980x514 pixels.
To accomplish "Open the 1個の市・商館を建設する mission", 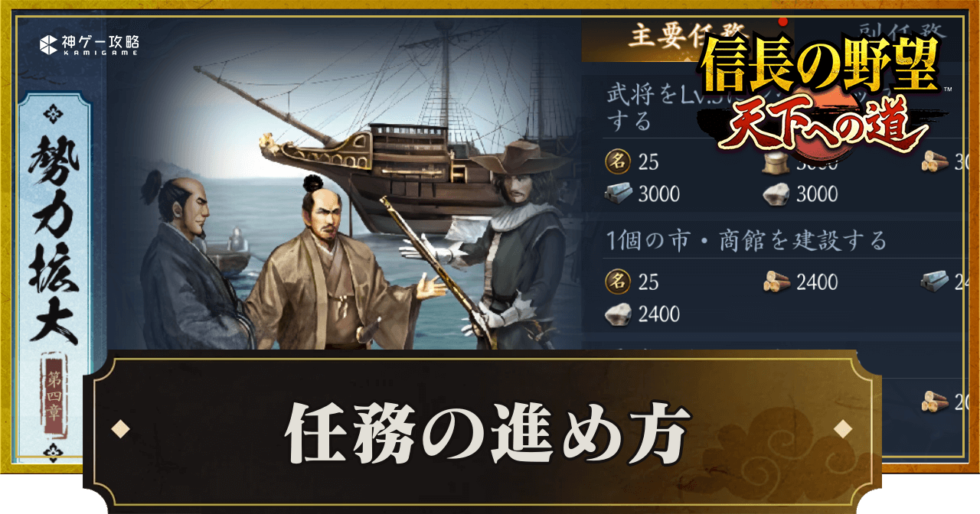I will pos(746,241).
